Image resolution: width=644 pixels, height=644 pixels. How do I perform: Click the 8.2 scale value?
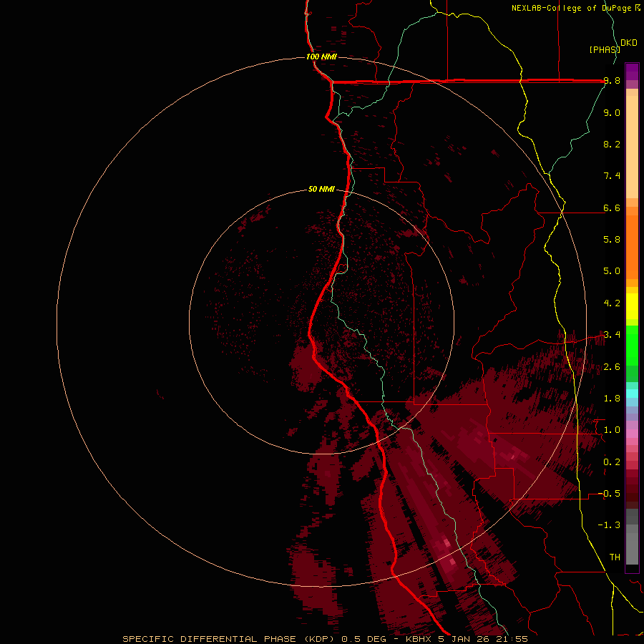tap(612, 144)
